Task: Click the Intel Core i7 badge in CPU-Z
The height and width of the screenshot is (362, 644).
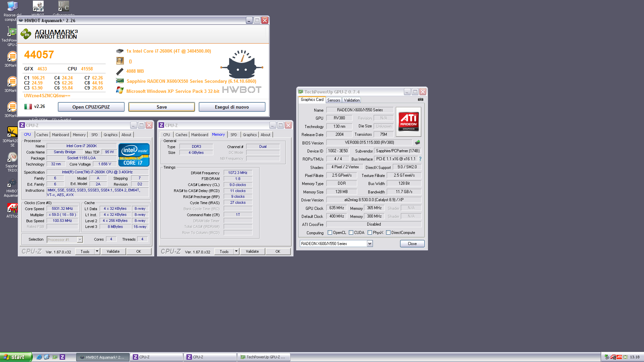Action: tap(134, 155)
